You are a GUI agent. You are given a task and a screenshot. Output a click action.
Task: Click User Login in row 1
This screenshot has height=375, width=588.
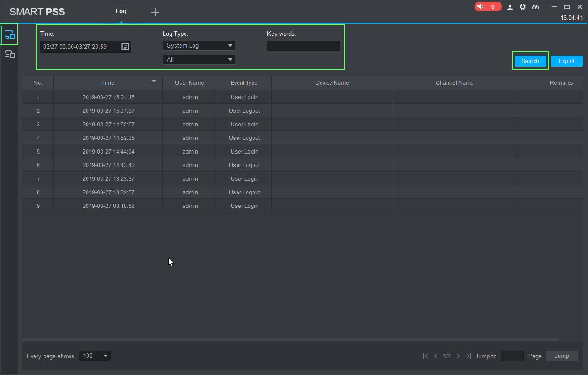(x=244, y=97)
